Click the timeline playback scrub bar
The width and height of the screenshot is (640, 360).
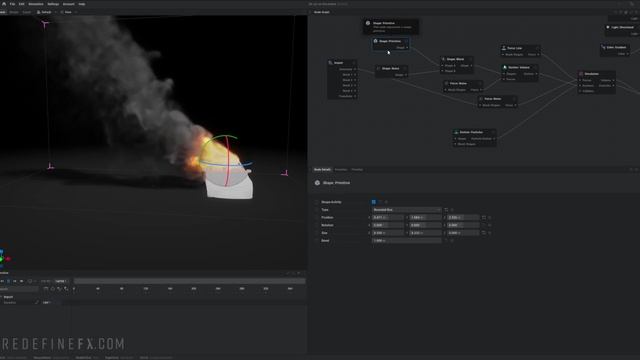click(x=189, y=281)
